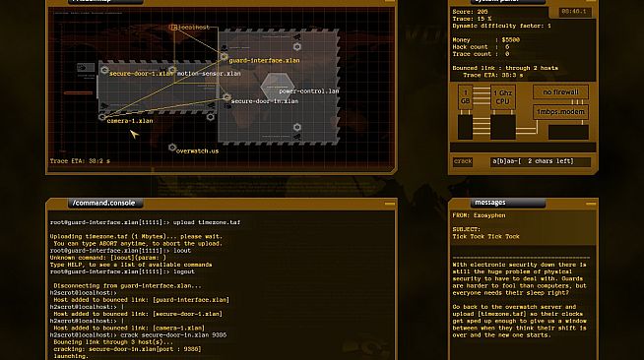The width and height of the screenshot is (644, 360).
Task: Click 'Disconnecting from guard-interface.xlan...' line
Action: click(x=127, y=286)
